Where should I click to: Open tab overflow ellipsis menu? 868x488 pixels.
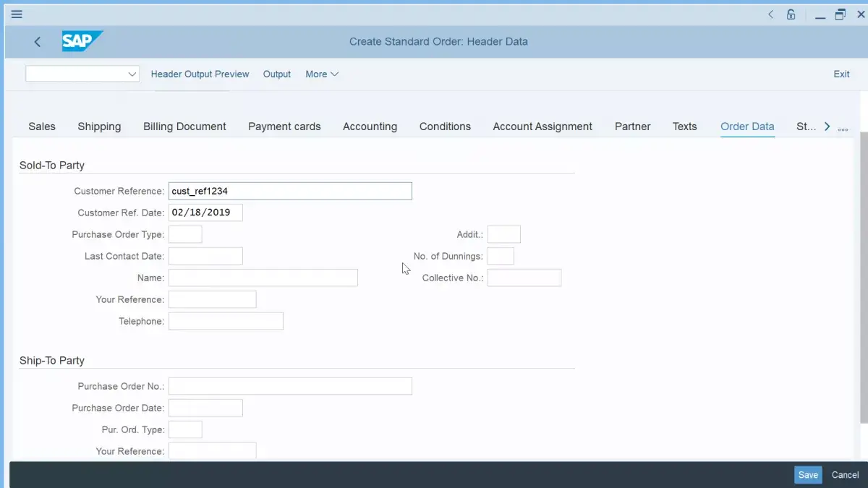tap(843, 129)
